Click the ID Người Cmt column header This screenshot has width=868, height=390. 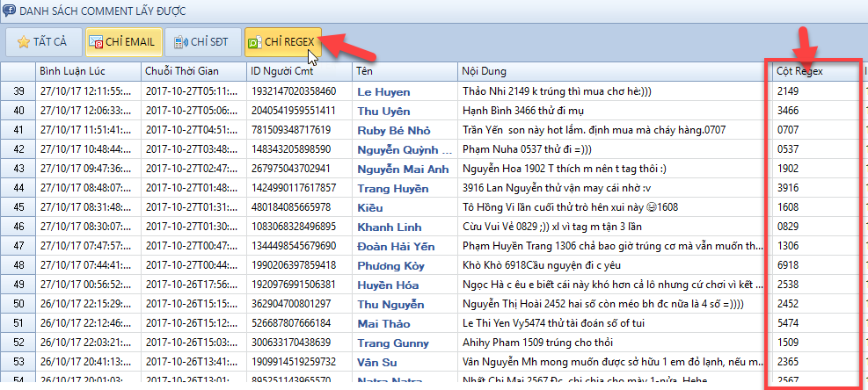tap(299, 71)
